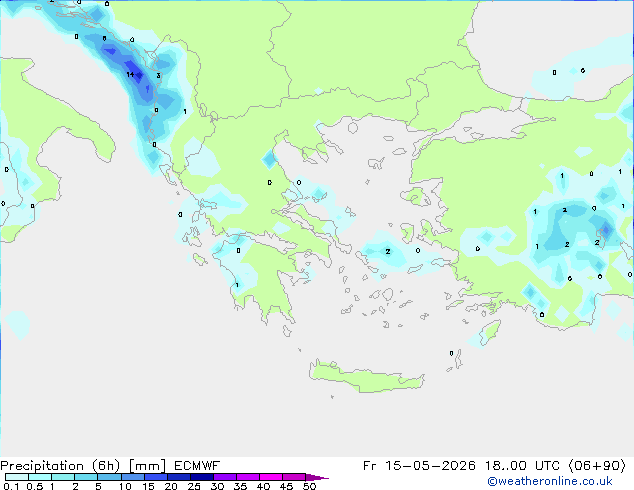The image size is (634, 490).
Task: Click the '3' value beside the 14 maximum
Action: click(x=158, y=76)
